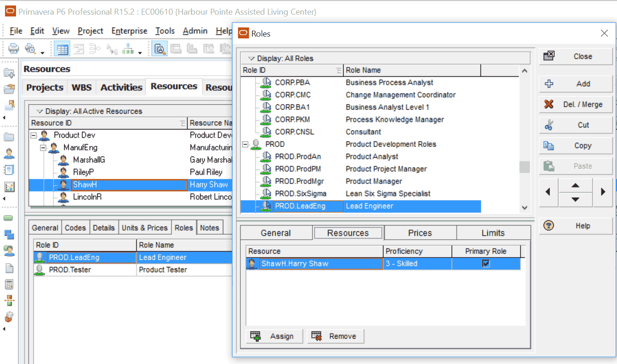Click the Del. / Merge red X icon
Viewport: 617px width, 364px height.
(549, 105)
